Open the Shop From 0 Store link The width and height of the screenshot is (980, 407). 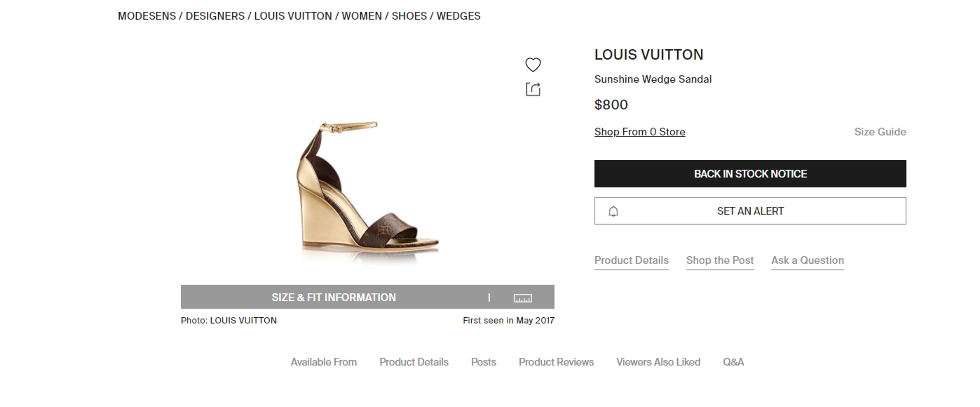[x=640, y=132]
